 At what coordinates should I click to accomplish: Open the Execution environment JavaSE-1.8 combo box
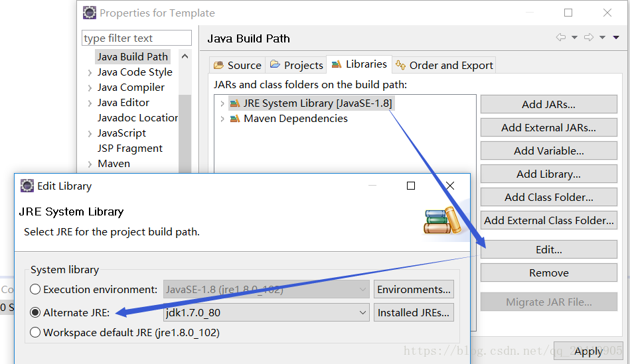(266, 289)
